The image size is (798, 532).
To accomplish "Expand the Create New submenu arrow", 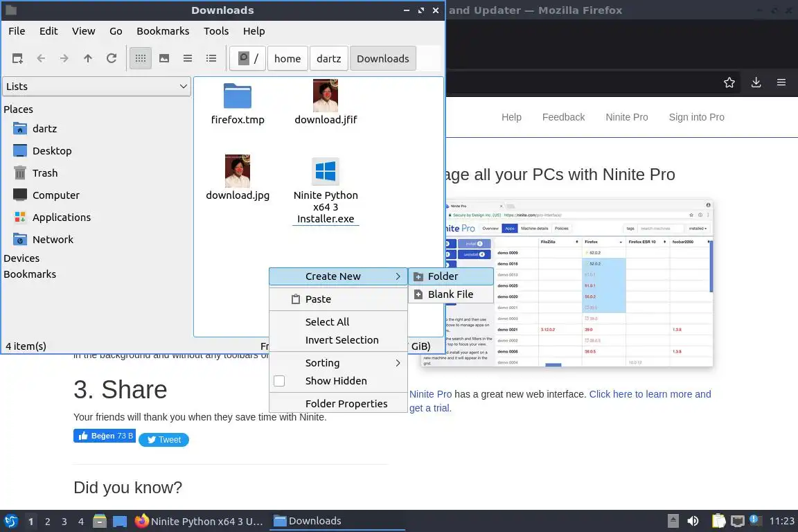I will point(398,276).
